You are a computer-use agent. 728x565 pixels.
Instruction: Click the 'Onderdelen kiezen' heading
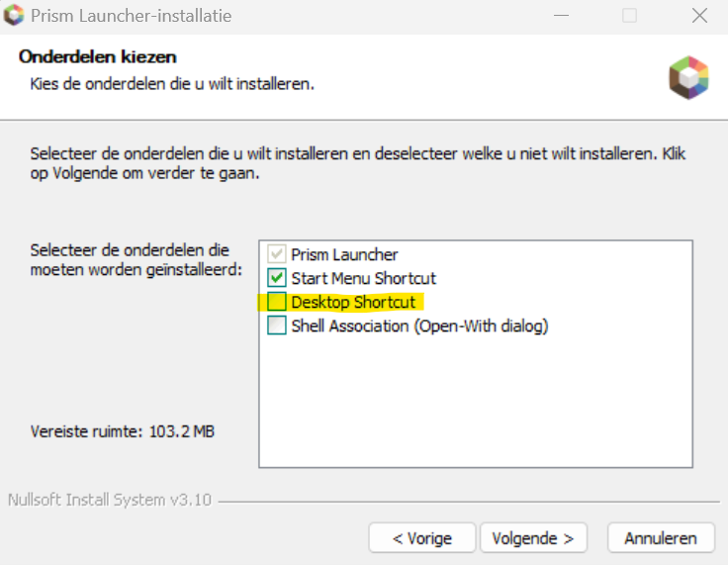tap(98, 56)
